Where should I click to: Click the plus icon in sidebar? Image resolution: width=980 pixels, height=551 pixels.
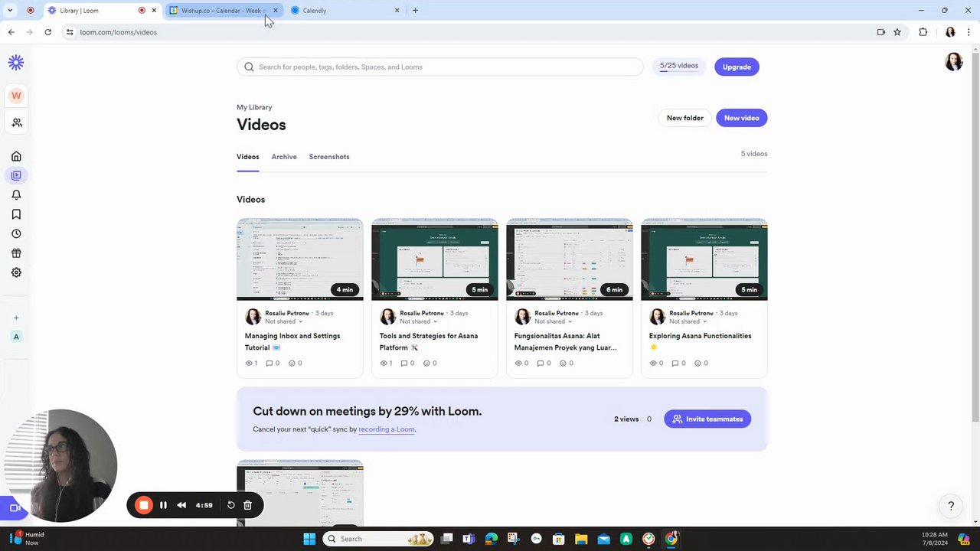(x=16, y=318)
